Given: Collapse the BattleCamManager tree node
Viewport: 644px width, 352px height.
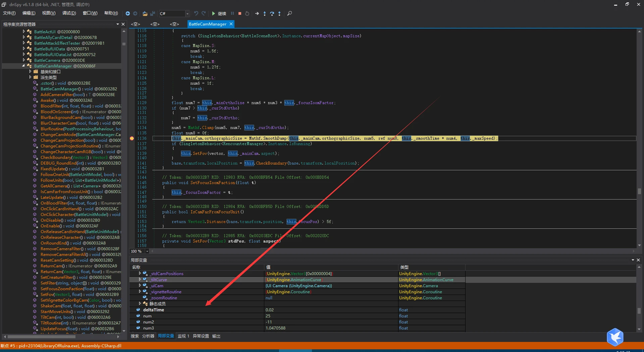Looking at the screenshot, I should tap(24, 66).
